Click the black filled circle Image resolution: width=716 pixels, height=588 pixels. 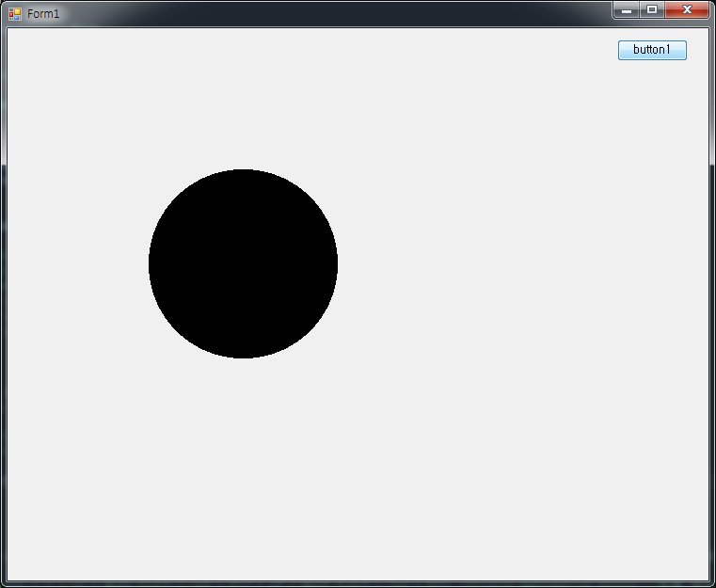pyautogui.click(x=243, y=263)
